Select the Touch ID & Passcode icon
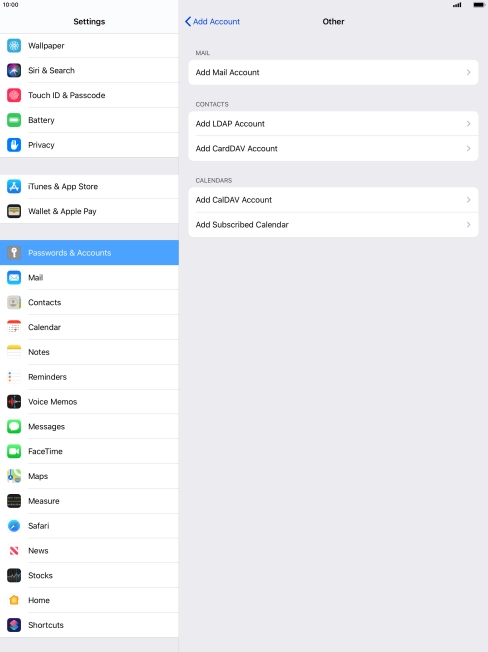The height and width of the screenshot is (652, 488). click(14, 95)
